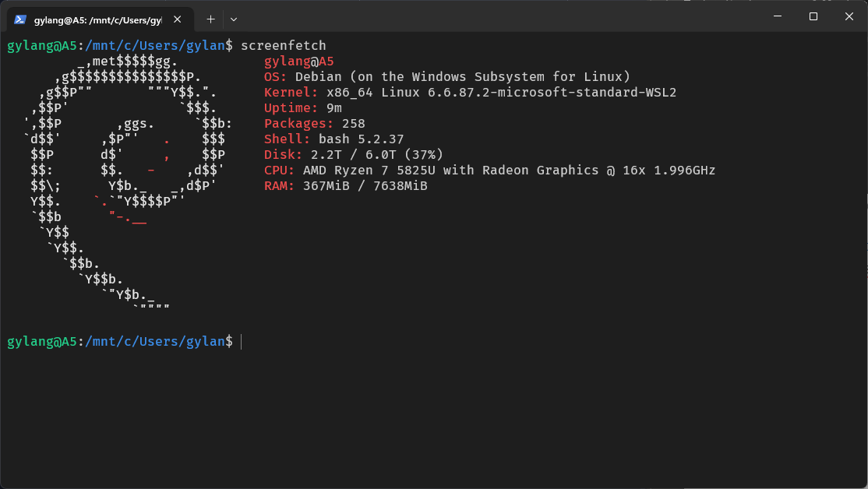The image size is (868, 489).
Task: Open a new tab with plus button
Action: (x=210, y=19)
